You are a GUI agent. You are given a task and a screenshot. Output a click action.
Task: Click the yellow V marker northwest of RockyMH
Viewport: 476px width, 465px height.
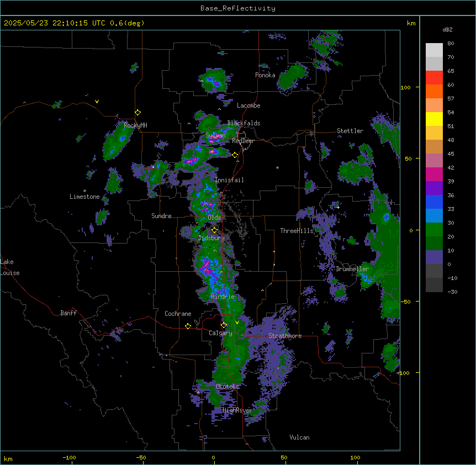point(97,102)
